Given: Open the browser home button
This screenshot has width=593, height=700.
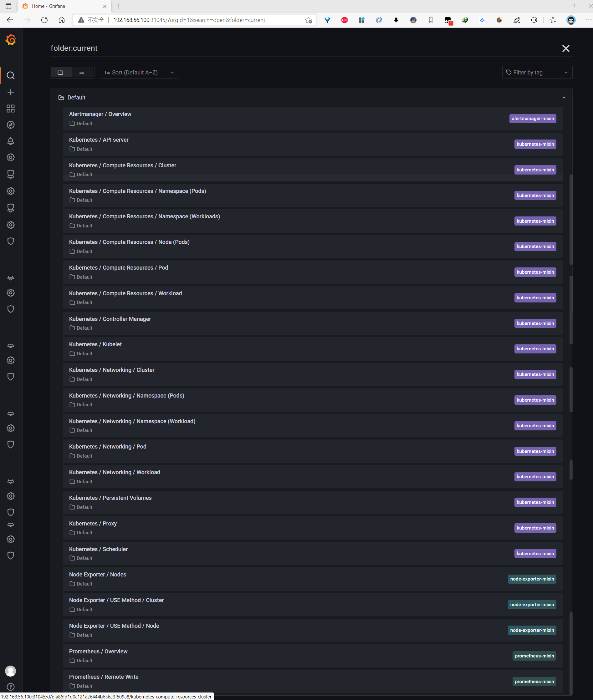Looking at the screenshot, I should (x=62, y=20).
